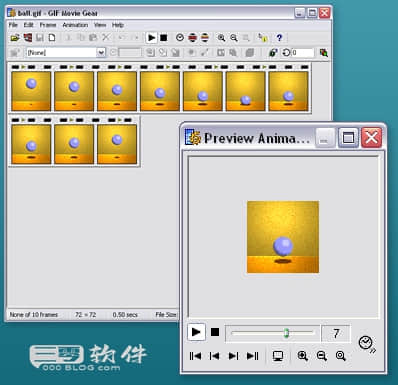Click '0.50 secs' in the status bar

pos(125,314)
